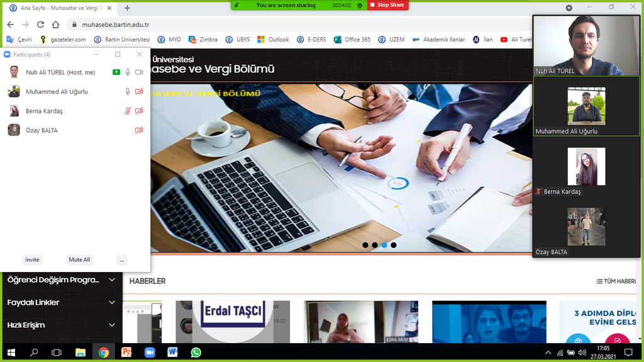
Task: Reload the page with the refresh icon
Action: [x=40, y=25]
